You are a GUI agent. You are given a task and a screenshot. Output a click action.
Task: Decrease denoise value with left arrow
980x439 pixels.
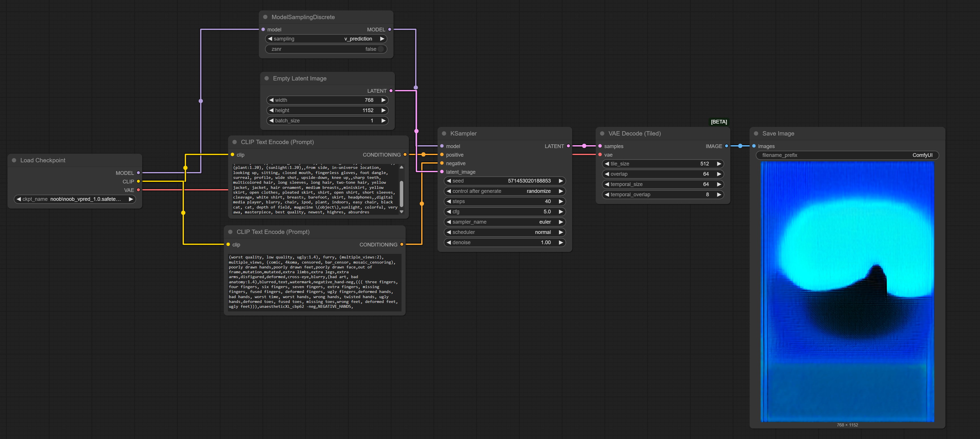449,242
